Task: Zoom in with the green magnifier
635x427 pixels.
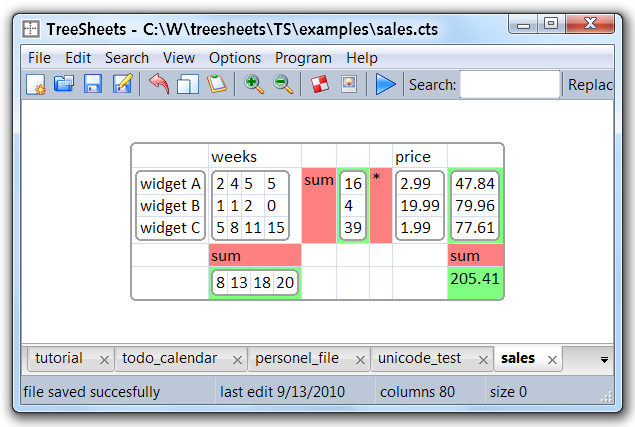Action: pyautogui.click(x=254, y=84)
